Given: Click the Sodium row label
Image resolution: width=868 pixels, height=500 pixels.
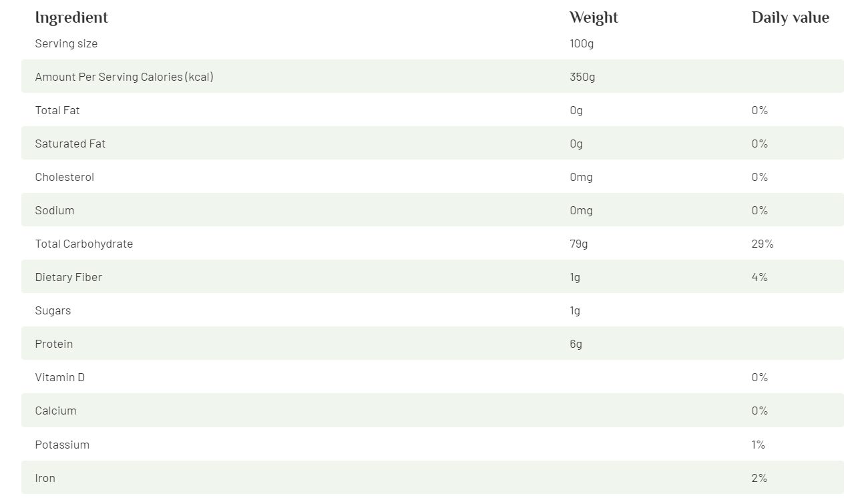Looking at the screenshot, I should click(x=55, y=210).
